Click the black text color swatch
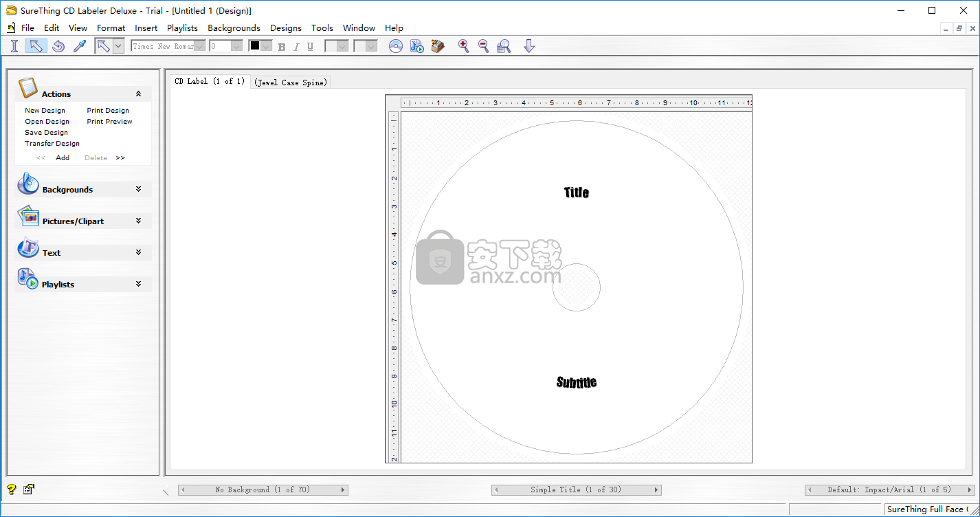 [x=255, y=45]
